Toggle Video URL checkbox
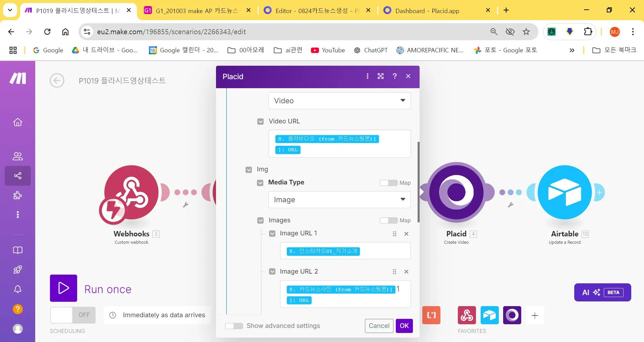The image size is (644, 342). pyautogui.click(x=261, y=121)
